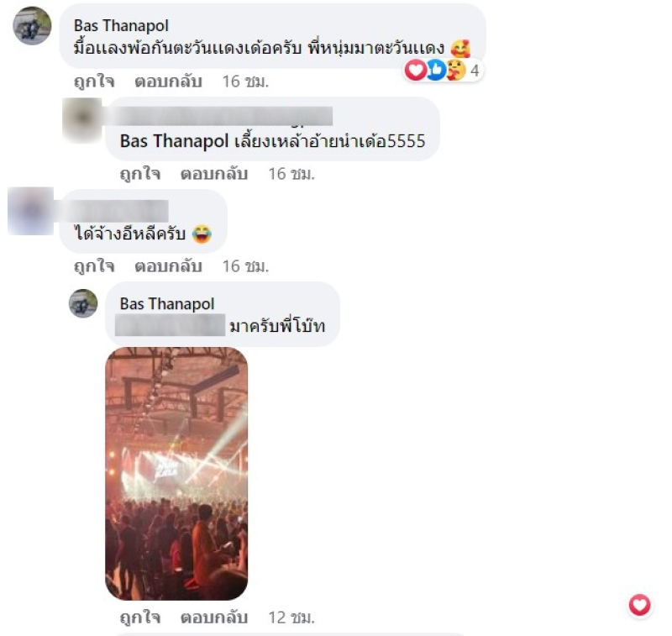Click the thumbs-up reaction icon on first comment

click(x=436, y=70)
